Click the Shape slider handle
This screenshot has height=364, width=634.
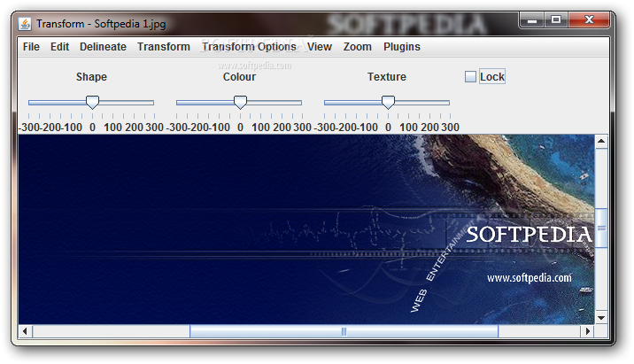[93, 103]
